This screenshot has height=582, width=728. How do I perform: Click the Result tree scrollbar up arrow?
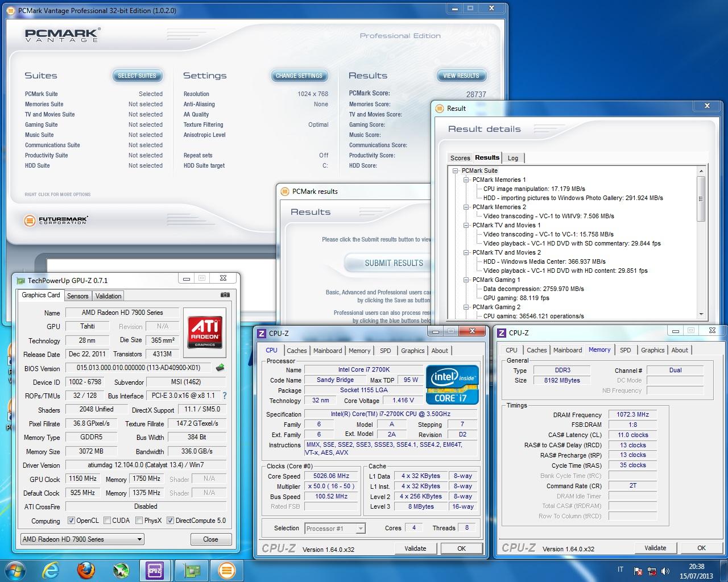701,171
